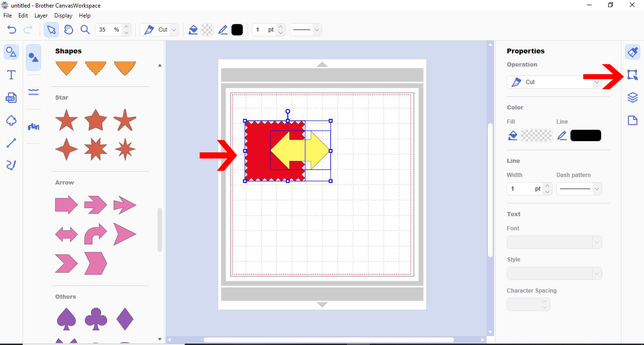Open the File menu
The image size is (644, 345).
point(7,15)
